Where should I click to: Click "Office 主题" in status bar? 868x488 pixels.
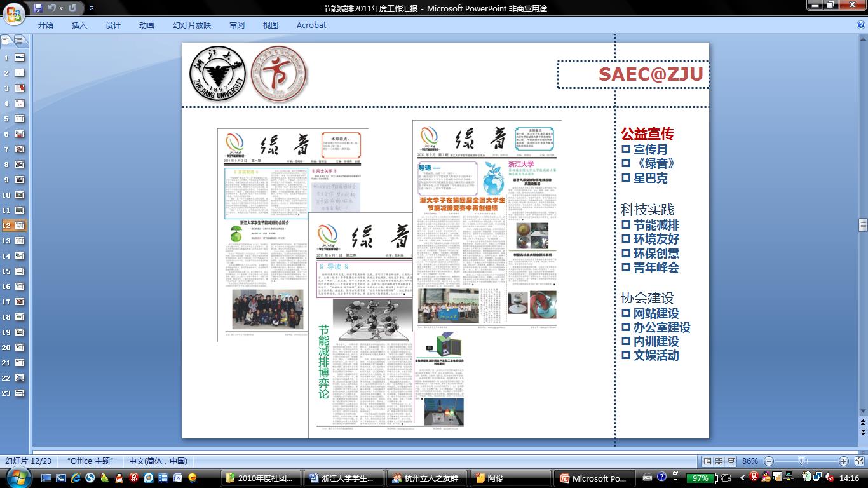pyautogui.click(x=90, y=461)
